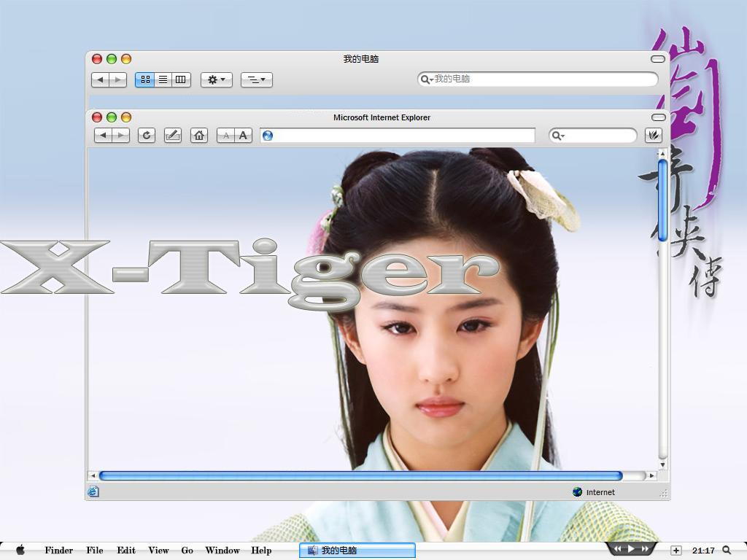
Task: Click the Apple logo in the menu bar
Action: tap(20, 551)
